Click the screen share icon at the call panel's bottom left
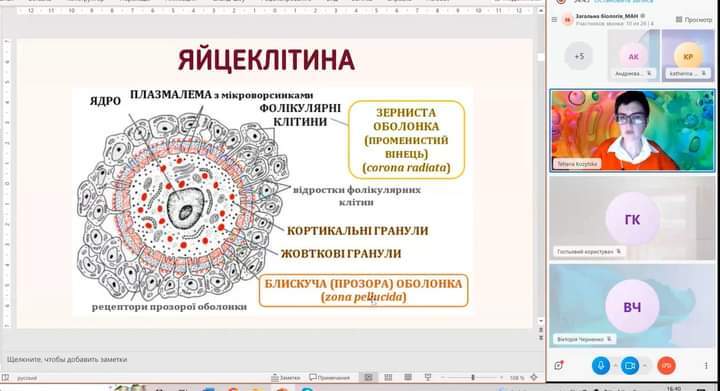Image resolution: width=720 pixels, height=391 pixels. [x=559, y=365]
